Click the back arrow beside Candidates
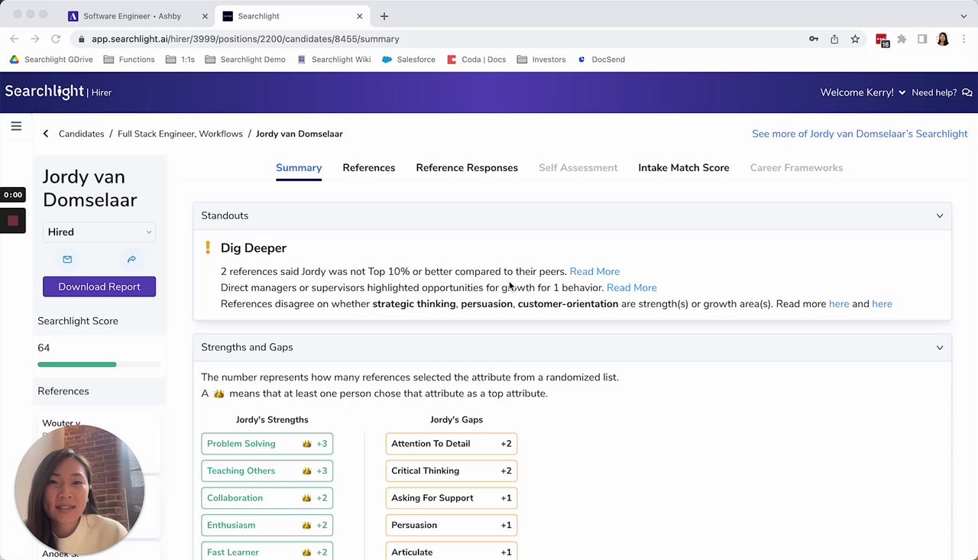 click(46, 134)
